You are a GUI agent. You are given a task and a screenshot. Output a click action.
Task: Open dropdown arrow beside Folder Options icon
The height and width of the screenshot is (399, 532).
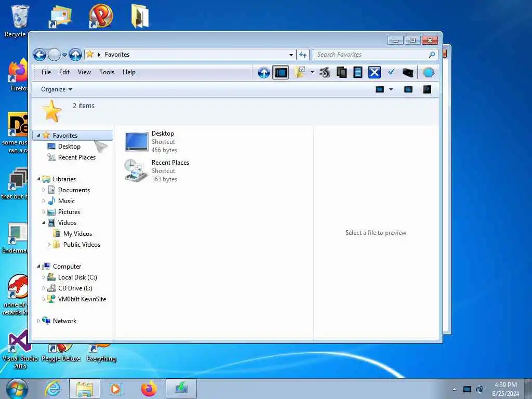point(312,72)
